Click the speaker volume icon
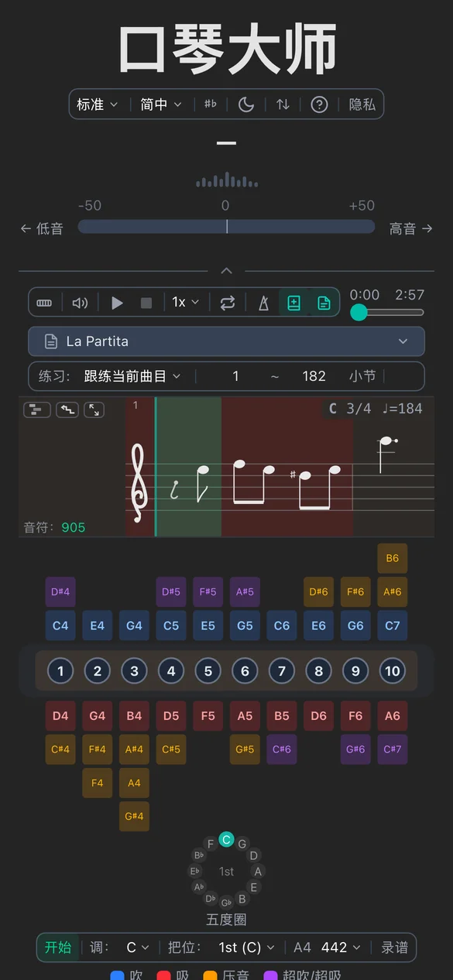 [x=80, y=303]
